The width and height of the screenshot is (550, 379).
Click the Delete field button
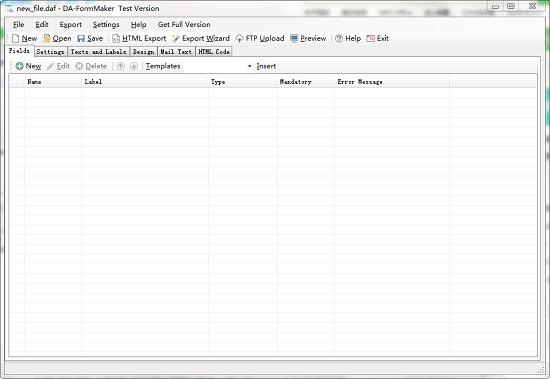(91, 66)
